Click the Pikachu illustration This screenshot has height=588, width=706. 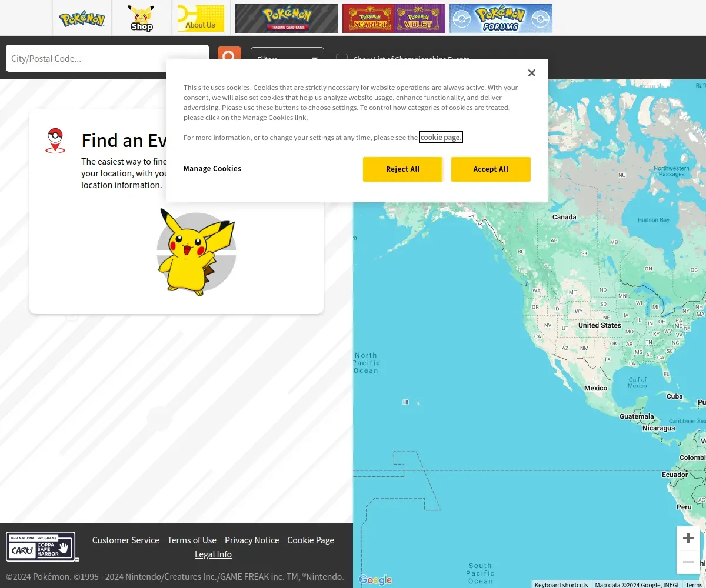(196, 252)
